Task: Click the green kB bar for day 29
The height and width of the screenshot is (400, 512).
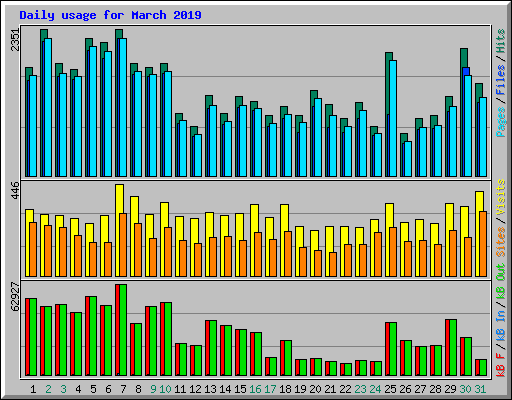Action: (453, 347)
